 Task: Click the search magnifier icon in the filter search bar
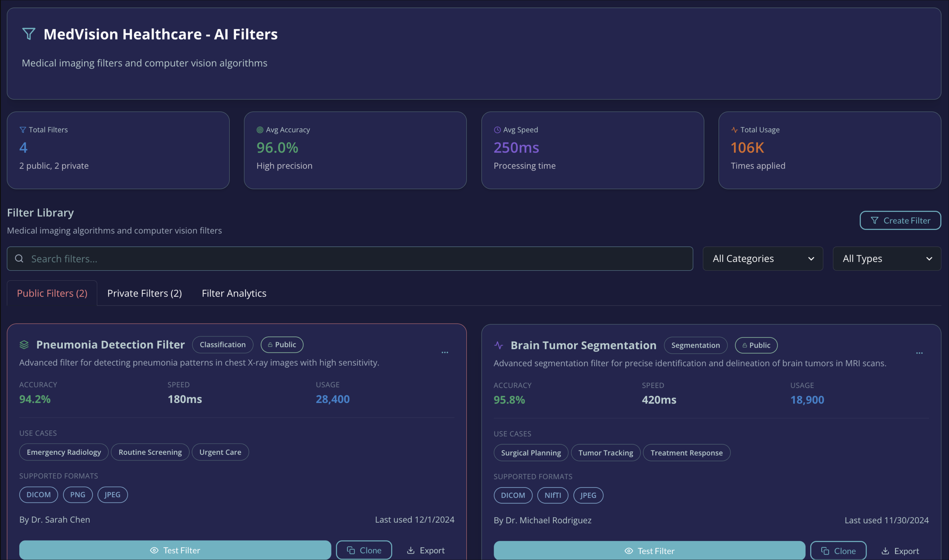19,258
